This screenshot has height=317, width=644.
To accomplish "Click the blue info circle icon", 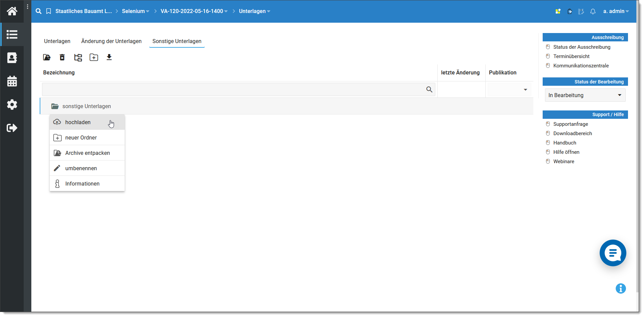I will click(x=621, y=288).
